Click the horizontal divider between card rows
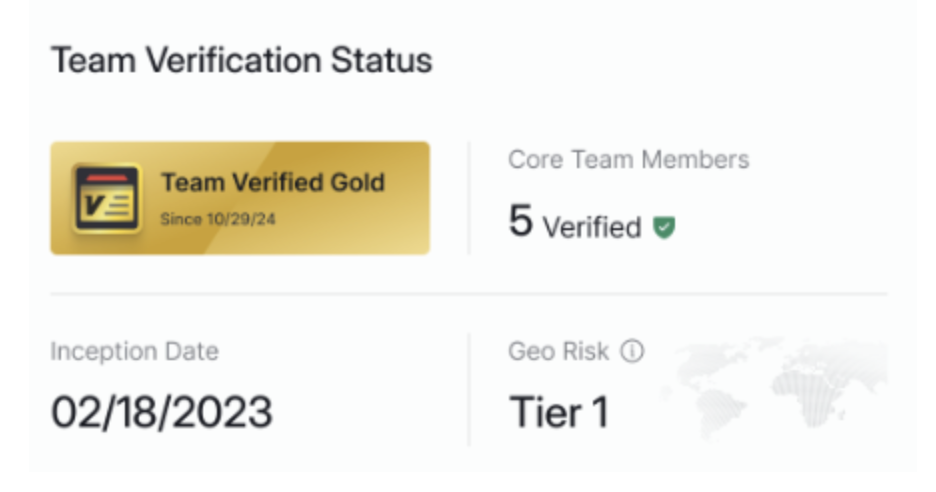The width and height of the screenshot is (936, 492). (468, 295)
